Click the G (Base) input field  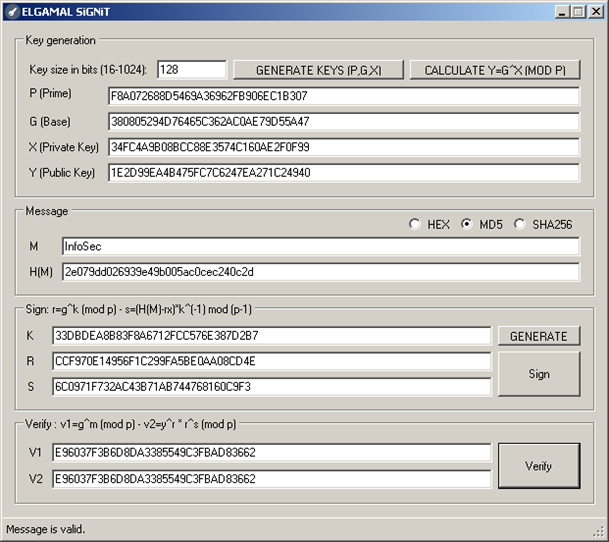click(x=343, y=122)
